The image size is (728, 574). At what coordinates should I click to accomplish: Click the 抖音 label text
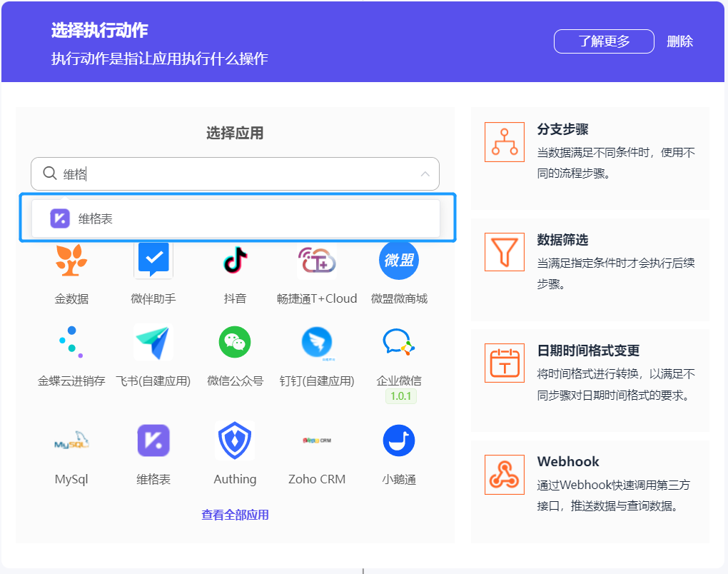[x=235, y=298]
